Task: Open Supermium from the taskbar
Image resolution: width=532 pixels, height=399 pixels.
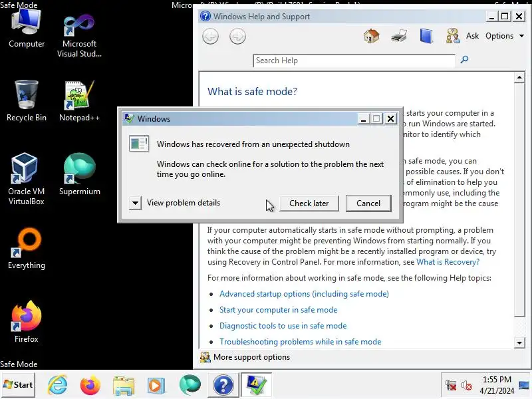Action: click(x=190, y=385)
